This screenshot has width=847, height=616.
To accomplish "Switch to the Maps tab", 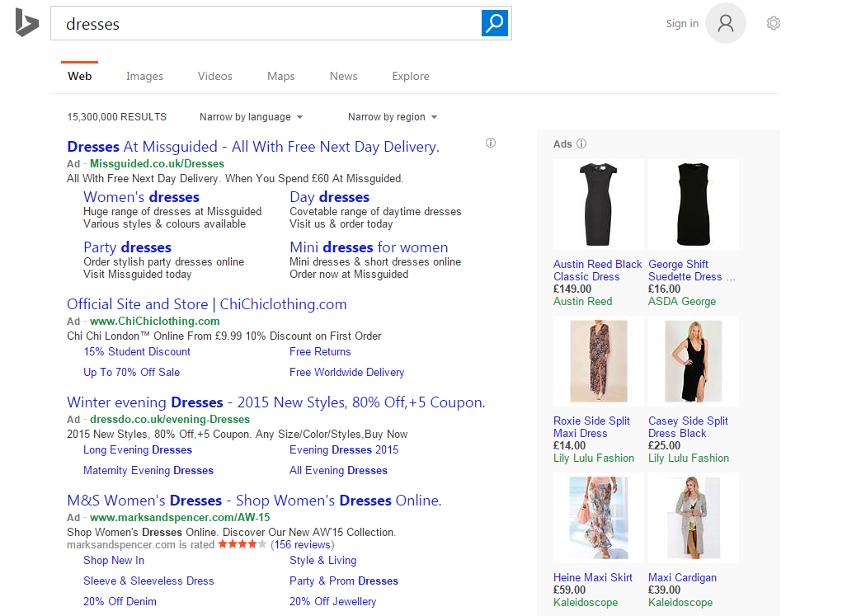I will click(x=280, y=76).
